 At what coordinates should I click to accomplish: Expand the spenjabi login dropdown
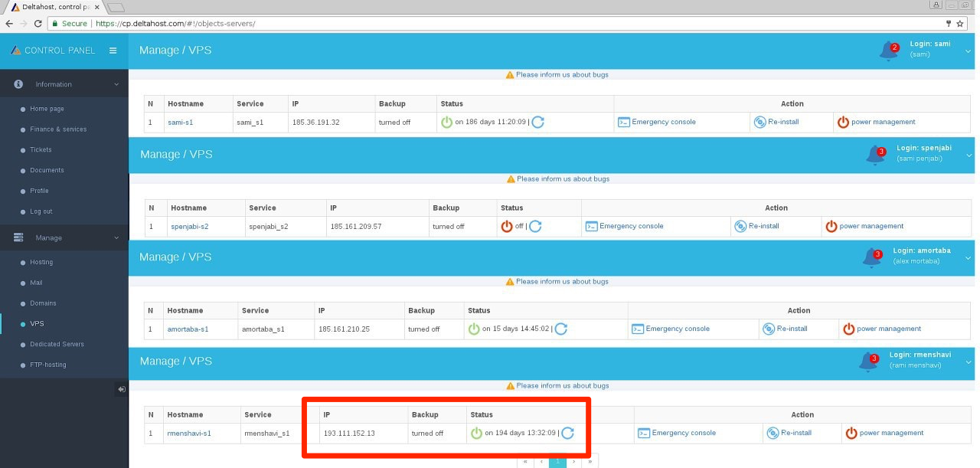(969, 153)
